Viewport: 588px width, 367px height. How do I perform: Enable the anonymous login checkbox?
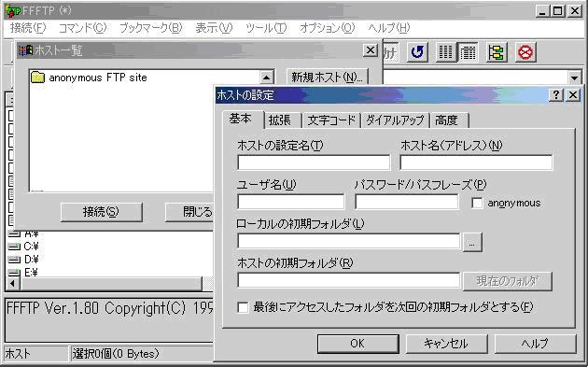[477, 203]
